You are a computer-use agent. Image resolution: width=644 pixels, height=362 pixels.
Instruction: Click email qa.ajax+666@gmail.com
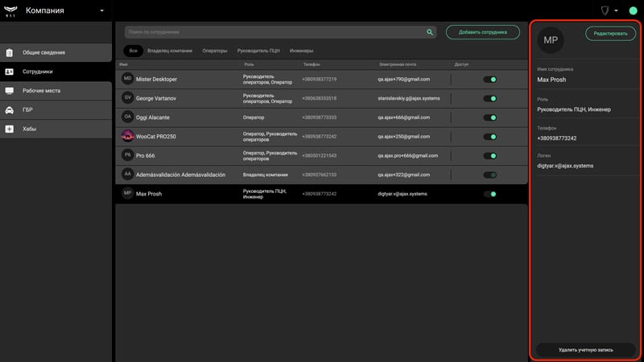(x=404, y=117)
